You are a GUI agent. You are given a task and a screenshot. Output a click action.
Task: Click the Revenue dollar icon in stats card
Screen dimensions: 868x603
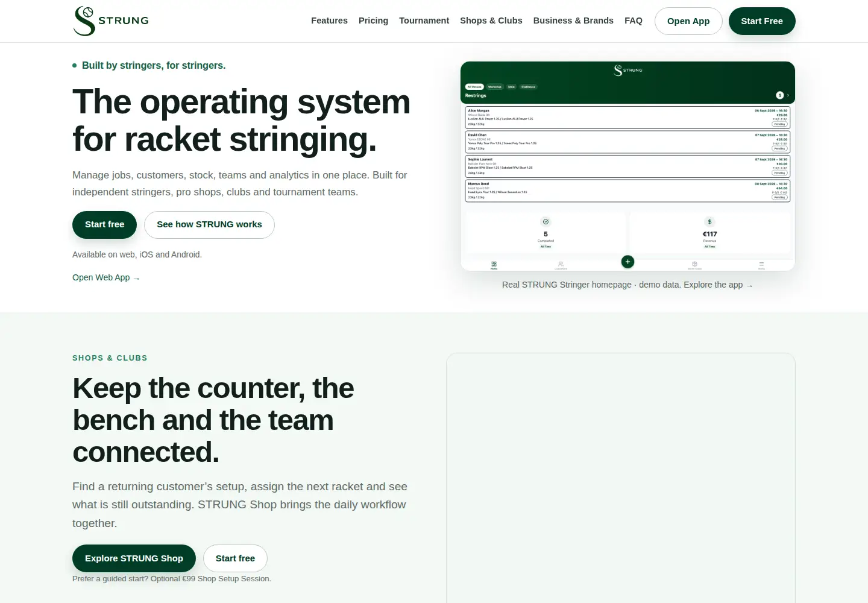point(709,222)
